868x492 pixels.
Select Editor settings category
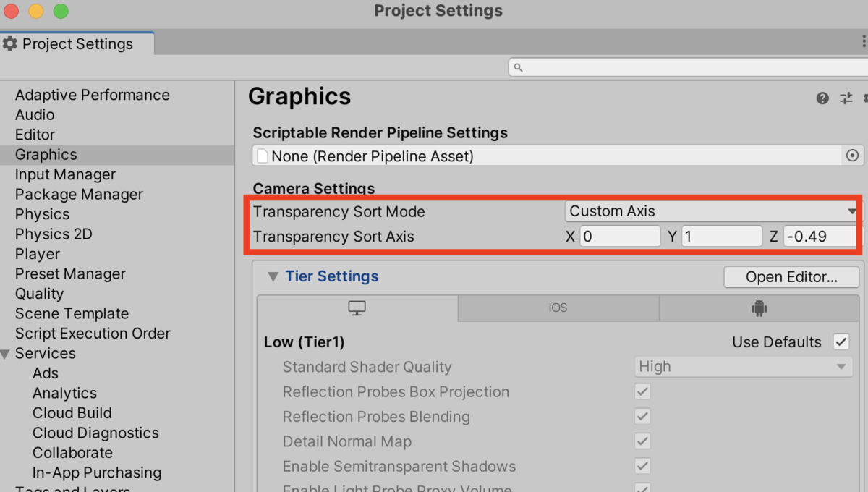click(x=35, y=135)
